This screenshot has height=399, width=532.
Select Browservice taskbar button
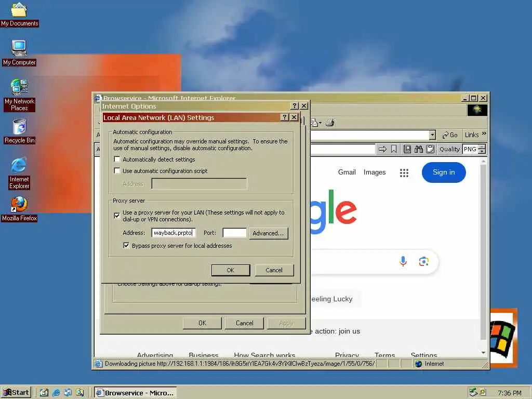point(135,393)
